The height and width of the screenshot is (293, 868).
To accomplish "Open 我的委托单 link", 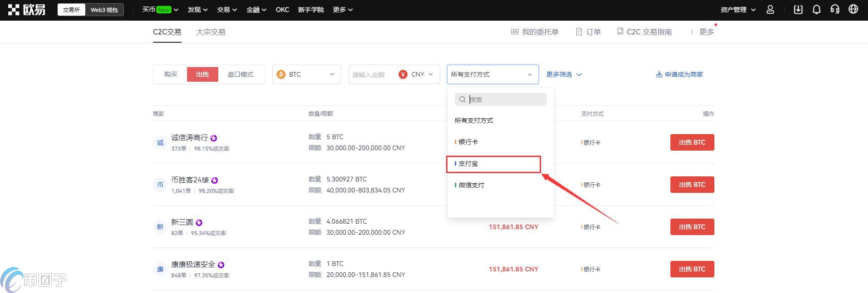I will pos(535,32).
